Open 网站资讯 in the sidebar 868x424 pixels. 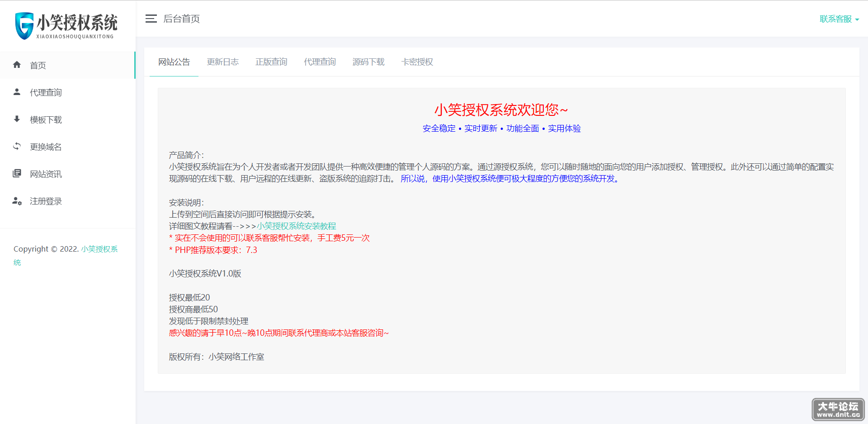pyautogui.click(x=68, y=174)
